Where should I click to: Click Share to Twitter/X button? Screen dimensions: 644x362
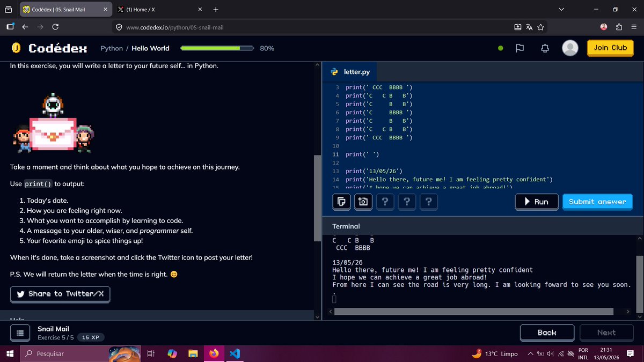pyautogui.click(x=60, y=294)
